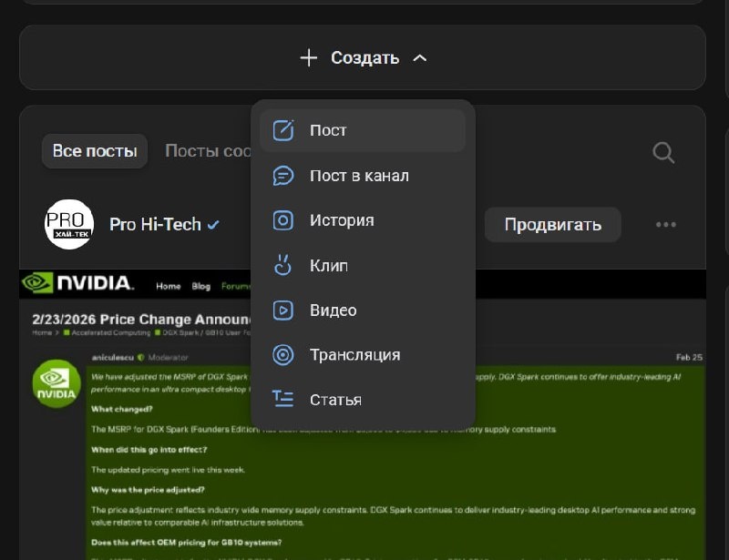Screen dimensions: 729x560
Task: Pick Видео in the create menu
Action: 363,310
